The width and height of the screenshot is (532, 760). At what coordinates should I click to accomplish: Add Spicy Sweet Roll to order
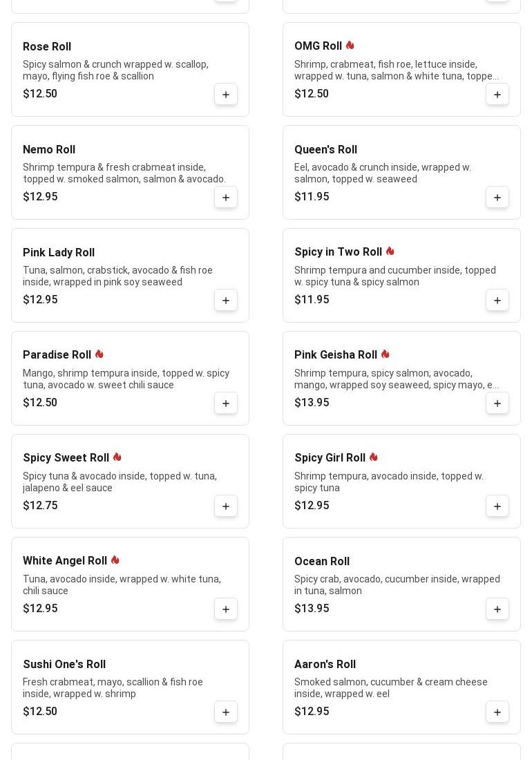coord(226,506)
